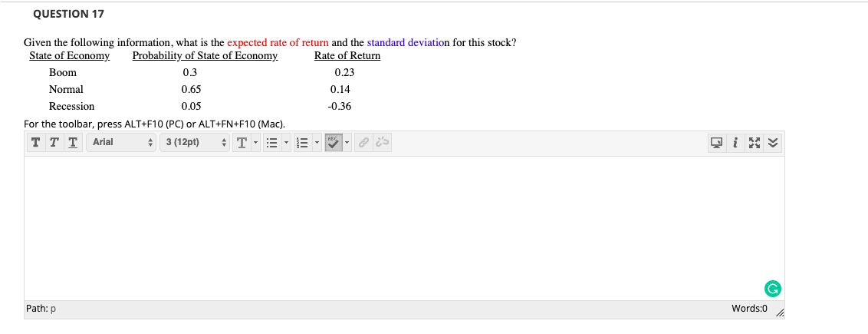Click the return value 0.23
Screen dimensions: 868x334
coord(344,73)
